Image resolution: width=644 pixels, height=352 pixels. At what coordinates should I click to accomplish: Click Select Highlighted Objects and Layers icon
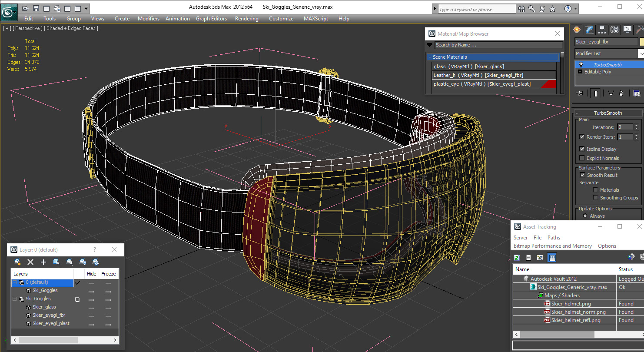coord(56,262)
